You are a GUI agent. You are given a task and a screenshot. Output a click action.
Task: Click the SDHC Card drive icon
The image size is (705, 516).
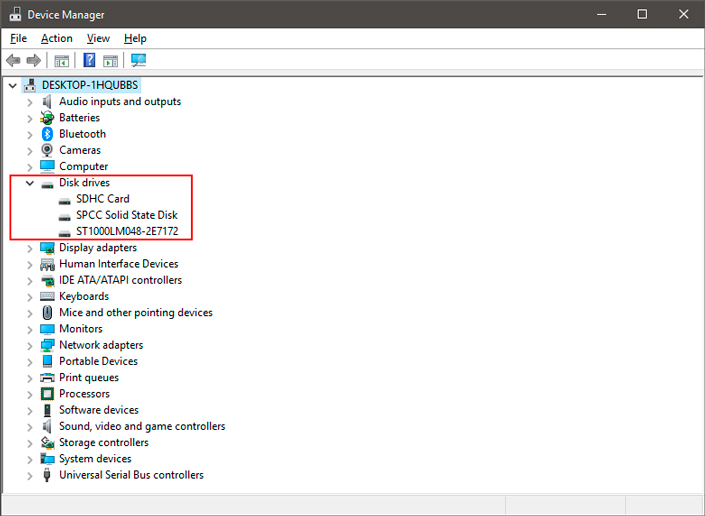(x=64, y=200)
